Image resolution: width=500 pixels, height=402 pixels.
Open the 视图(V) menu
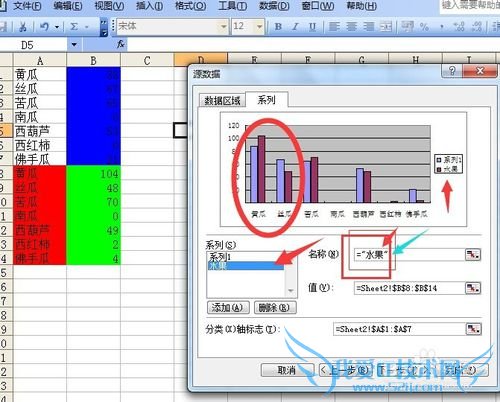pos(109,6)
